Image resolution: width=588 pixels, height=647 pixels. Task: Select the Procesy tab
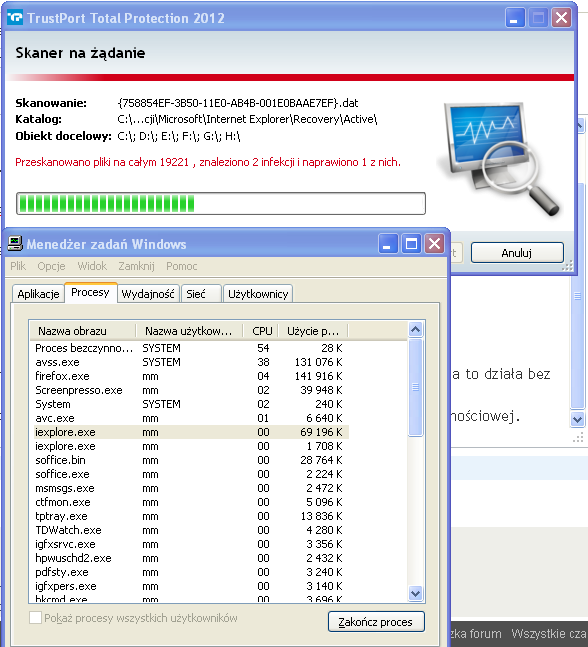(x=90, y=293)
